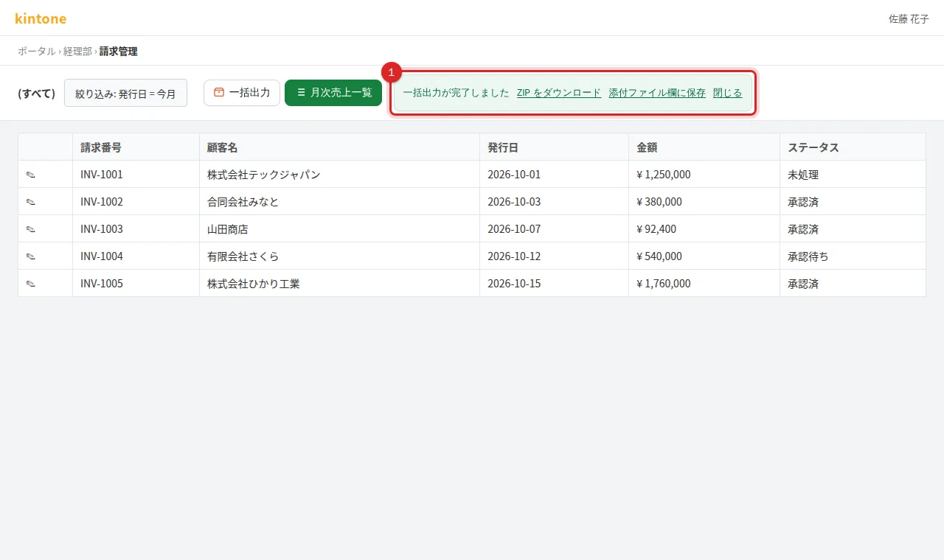Select the issue date 2026-10-07

[x=514, y=229]
